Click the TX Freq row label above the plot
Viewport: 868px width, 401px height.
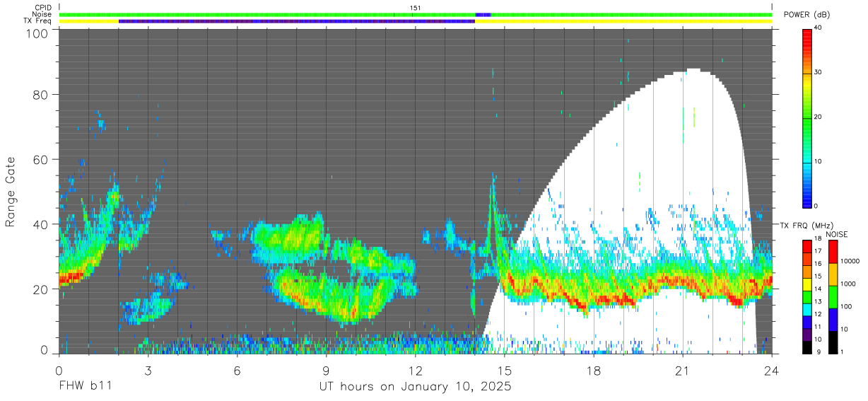click(x=38, y=21)
